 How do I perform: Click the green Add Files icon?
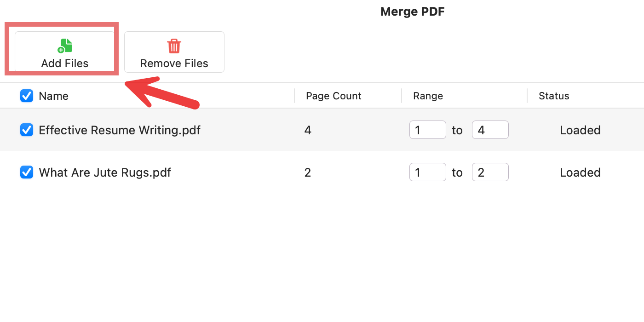click(x=65, y=46)
